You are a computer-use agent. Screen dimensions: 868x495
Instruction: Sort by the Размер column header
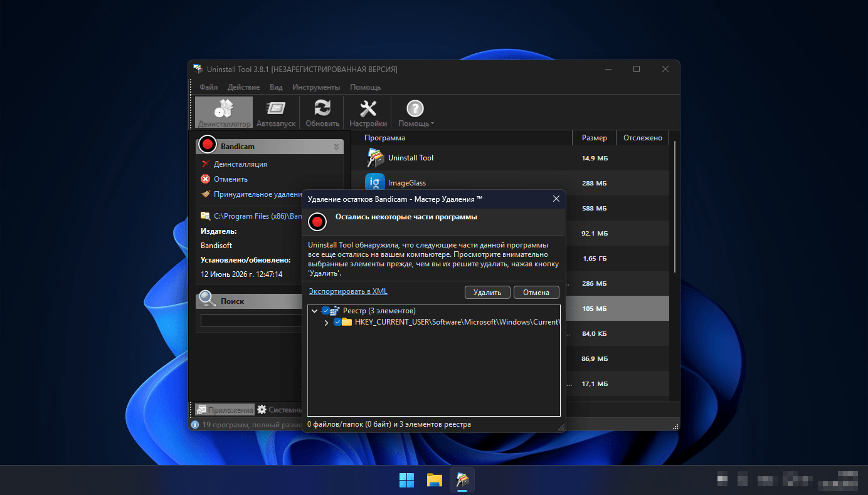[x=594, y=138]
